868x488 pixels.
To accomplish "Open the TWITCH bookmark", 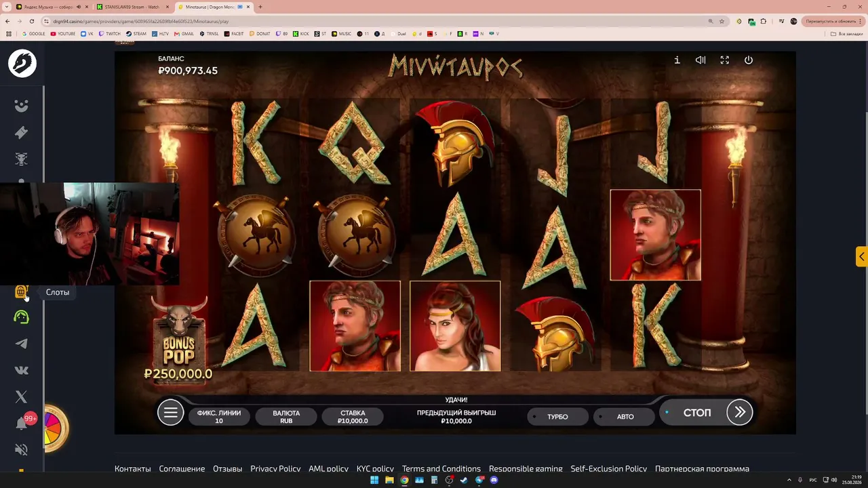I will coord(109,33).
